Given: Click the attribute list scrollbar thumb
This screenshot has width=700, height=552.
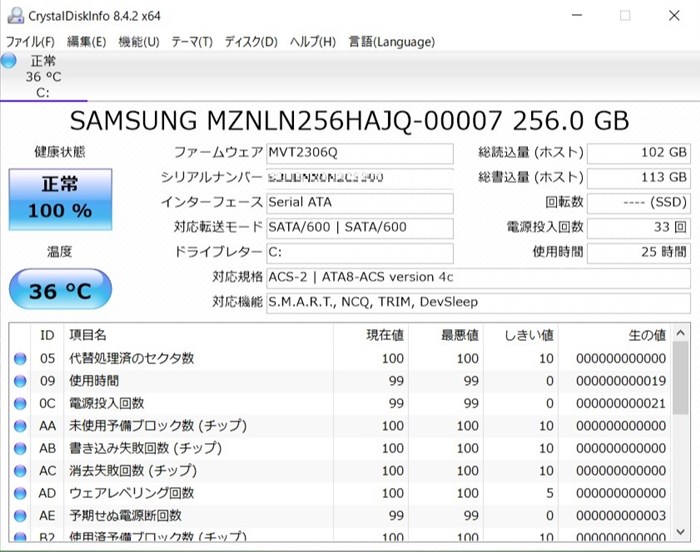Looking at the screenshot, I should 680,378.
